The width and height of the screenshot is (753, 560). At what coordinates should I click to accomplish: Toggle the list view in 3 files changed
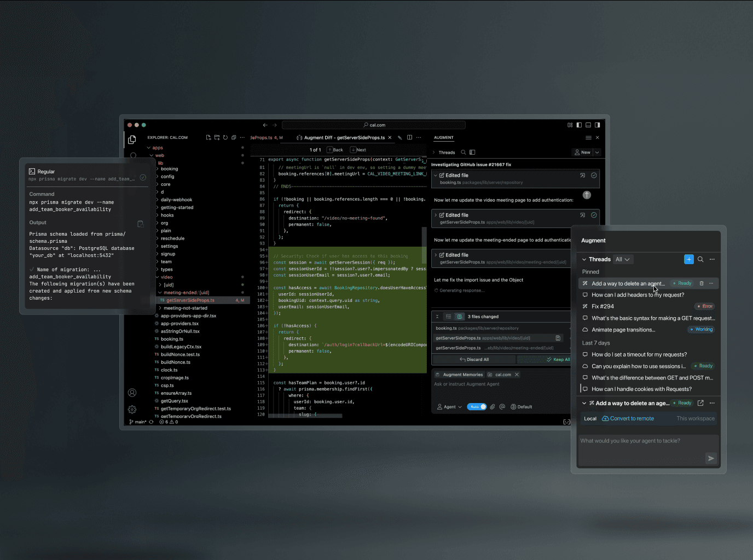(448, 316)
